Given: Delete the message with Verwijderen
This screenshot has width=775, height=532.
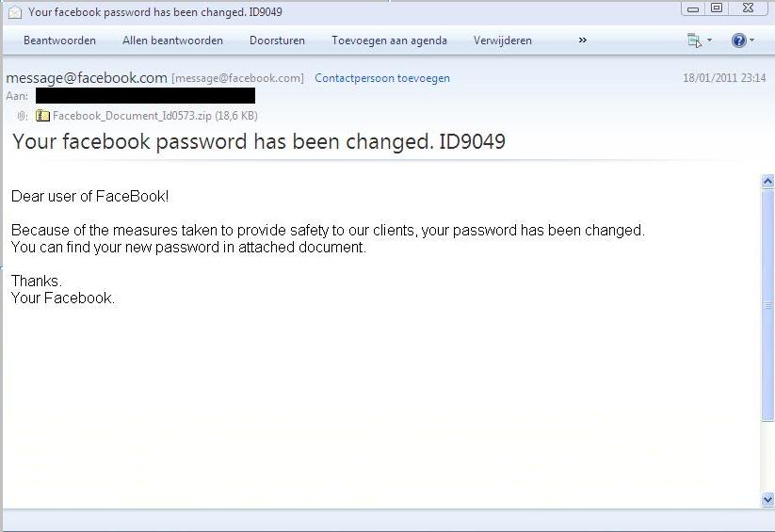Looking at the screenshot, I should (502, 40).
